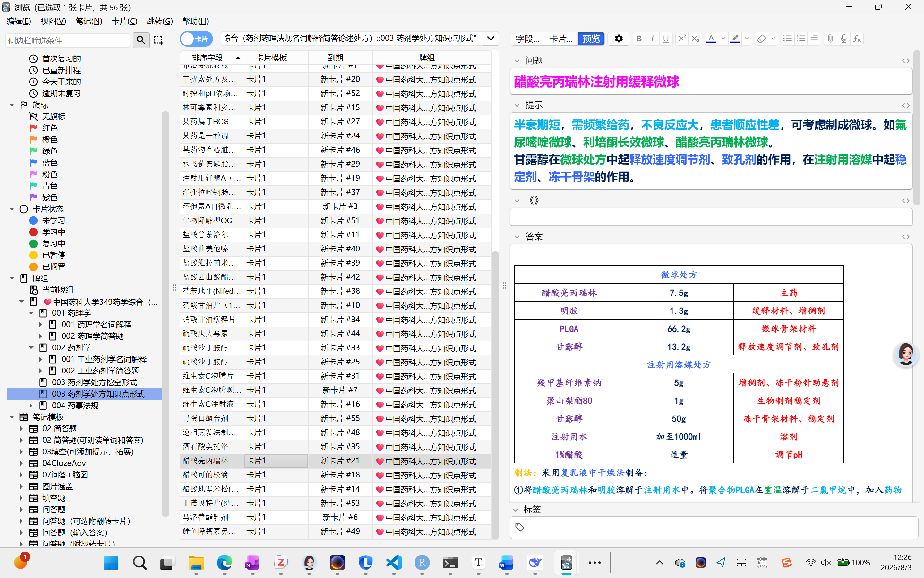Click the 字段... button
This screenshot has width=924, height=578.
point(527,39)
